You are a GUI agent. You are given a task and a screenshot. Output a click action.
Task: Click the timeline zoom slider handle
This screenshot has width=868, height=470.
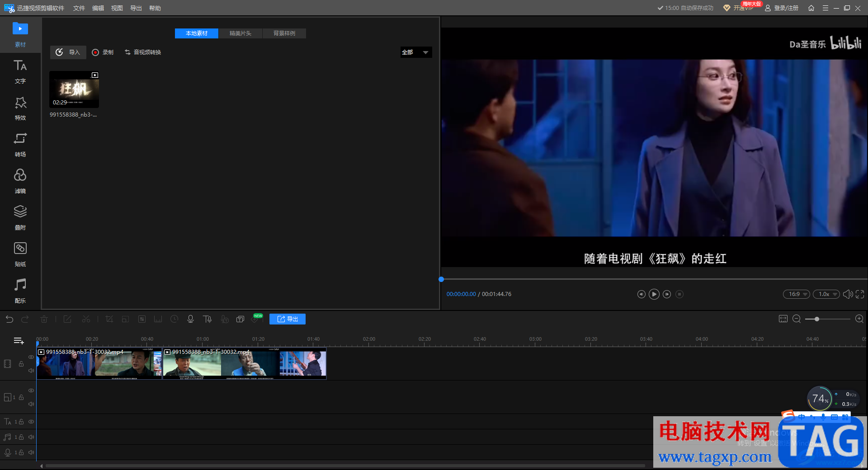coord(817,319)
